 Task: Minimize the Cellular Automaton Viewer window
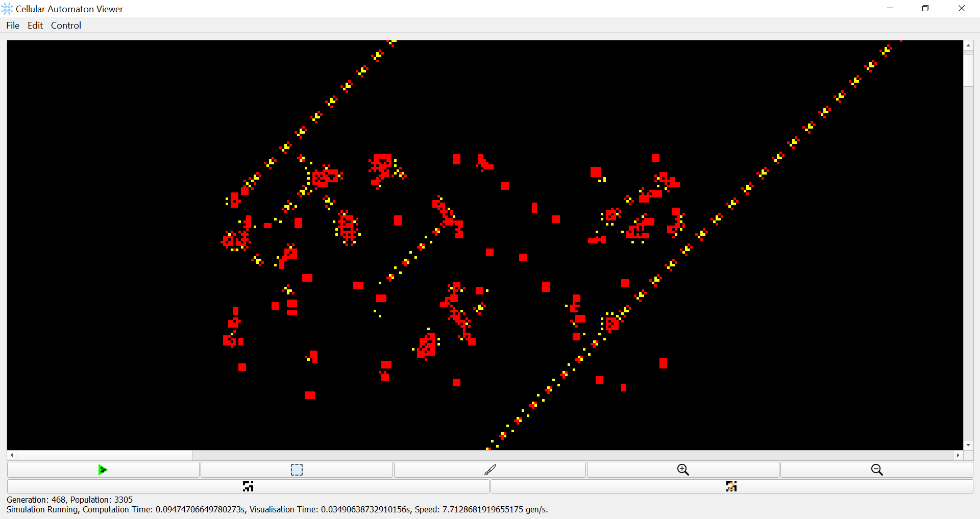coord(890,8)
